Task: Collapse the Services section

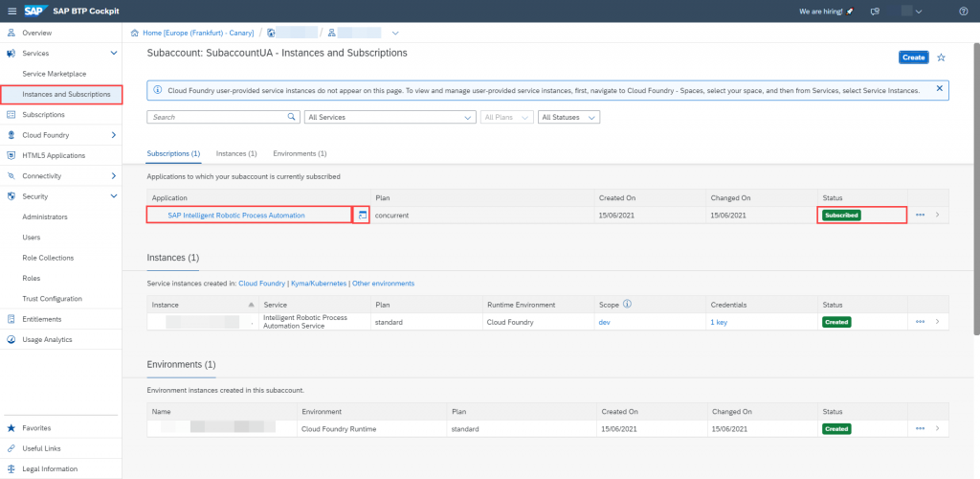Action: click(x=114, y=53)
